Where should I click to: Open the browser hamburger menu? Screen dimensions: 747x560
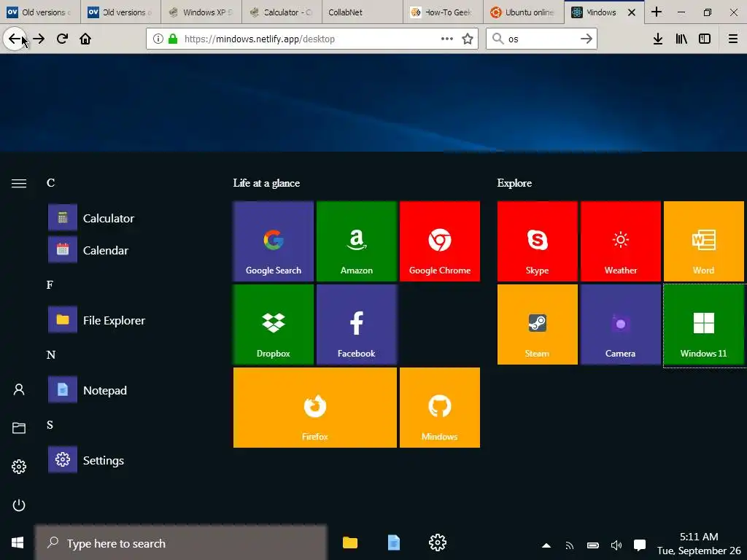[732, 39]
